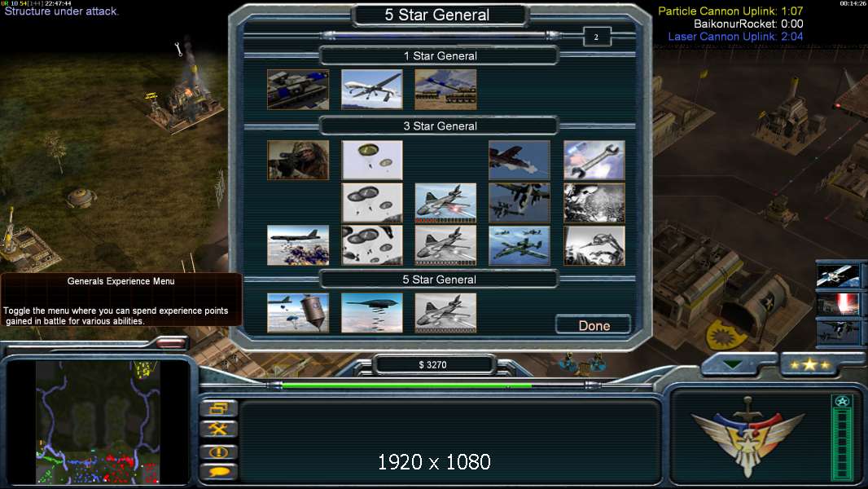Screen dimensions: 868x489
Task: Collapse the control bar with green arrow
Action: [732, 365]
